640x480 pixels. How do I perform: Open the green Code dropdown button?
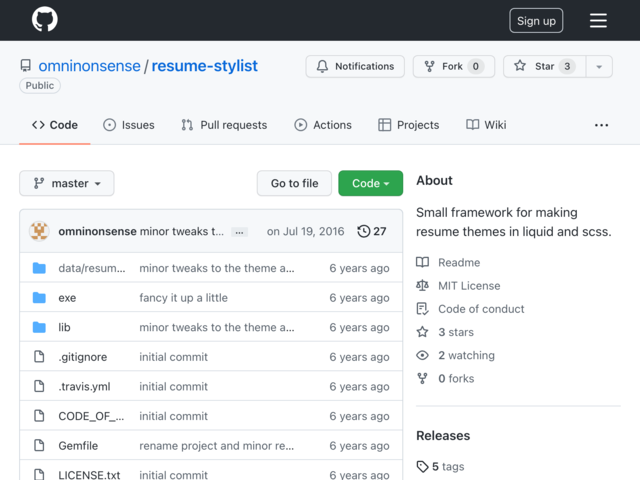pyautogui.click(x=371, y=183)
